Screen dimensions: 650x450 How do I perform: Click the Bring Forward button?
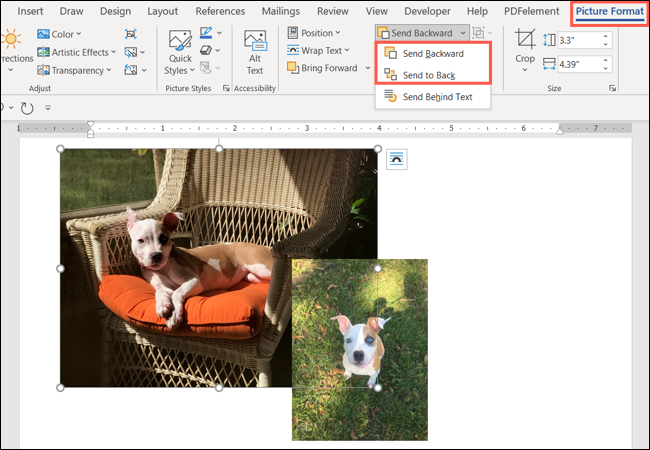click(322, 68)
